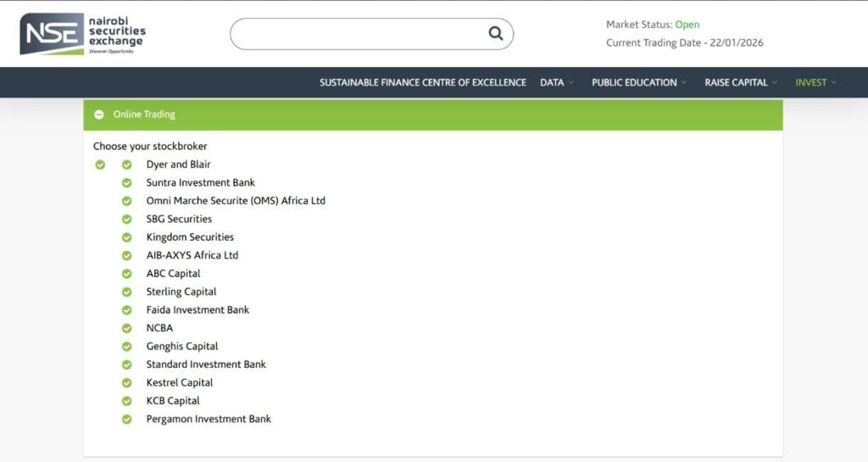868x462 pixels.
Task: Choose KCB Capital stockbroker
Action: pos(173,401)
